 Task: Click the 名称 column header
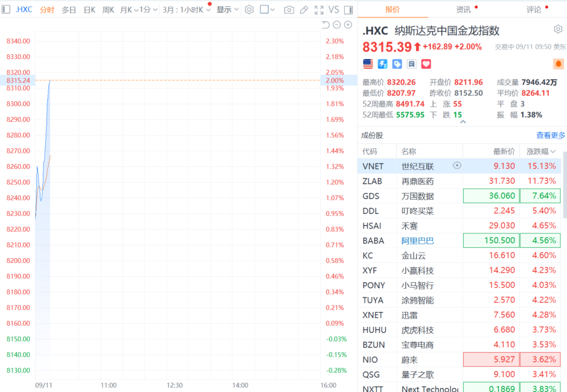coord(409,151)
